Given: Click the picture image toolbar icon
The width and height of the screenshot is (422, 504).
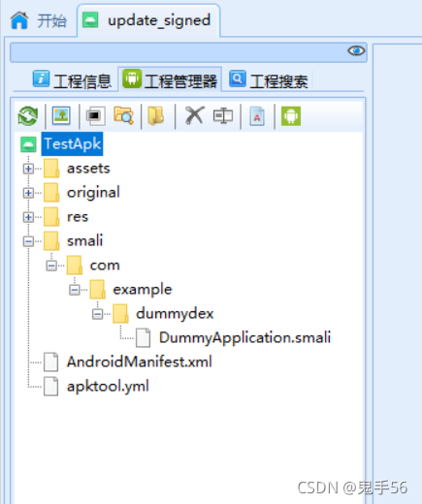Looking at the screenshot, I should coord(61,115).
